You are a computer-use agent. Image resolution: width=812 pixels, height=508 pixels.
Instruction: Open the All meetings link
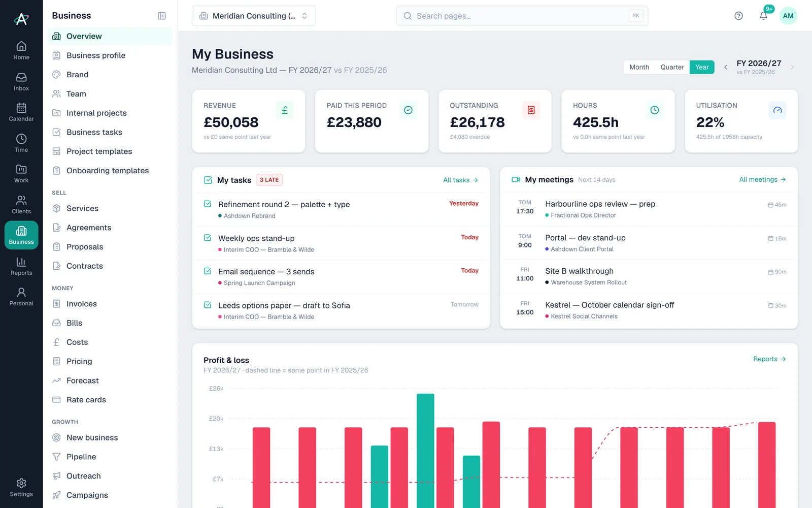click(762, 179)
